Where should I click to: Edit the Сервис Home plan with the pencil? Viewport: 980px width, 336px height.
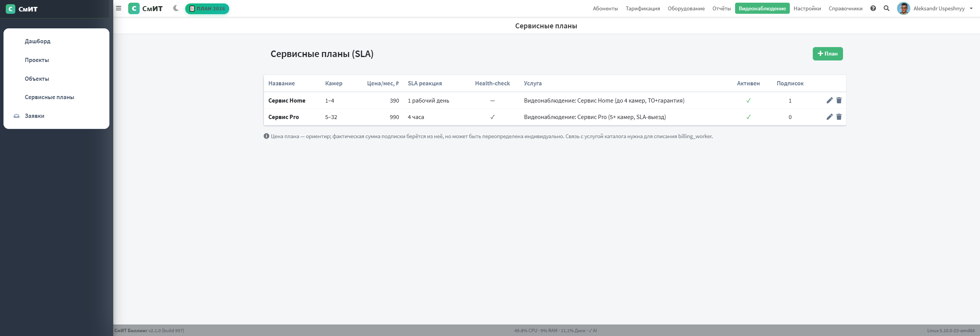point(830,100)
